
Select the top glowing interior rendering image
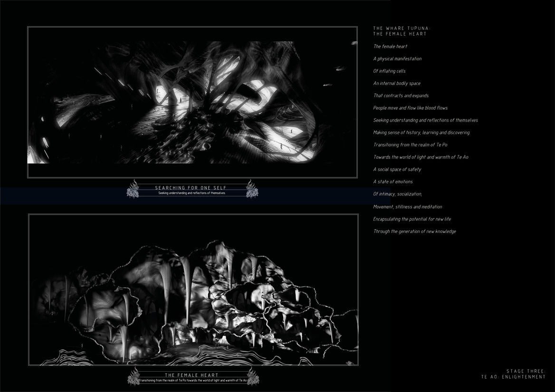pos(192,102)
